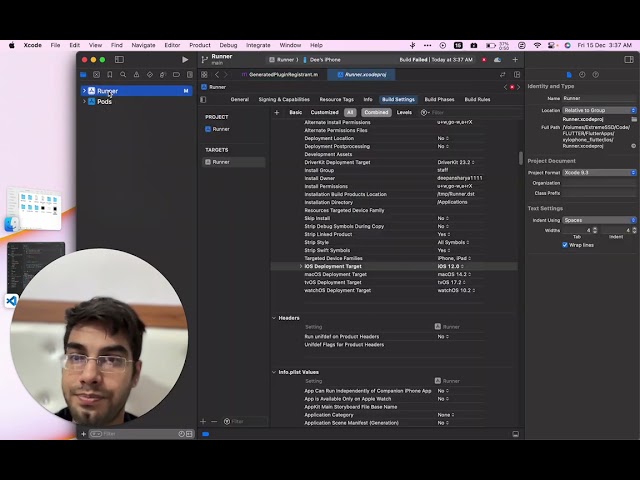Run the build with the play button
The image size is (640, 480).
185,60
